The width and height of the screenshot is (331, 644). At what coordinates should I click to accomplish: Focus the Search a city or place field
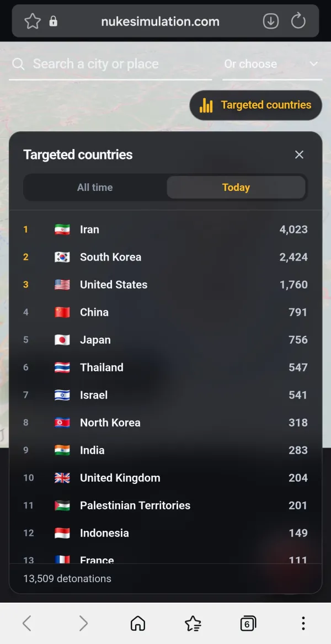[x=110, y=64]
